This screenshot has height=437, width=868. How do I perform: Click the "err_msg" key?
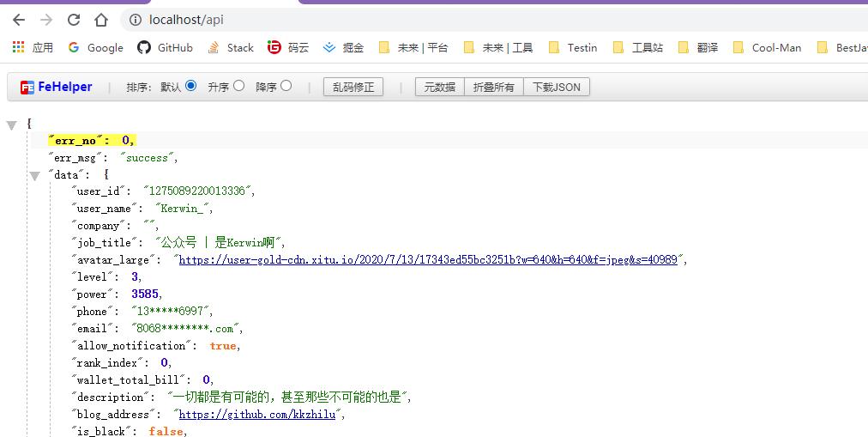click(75, 158)
